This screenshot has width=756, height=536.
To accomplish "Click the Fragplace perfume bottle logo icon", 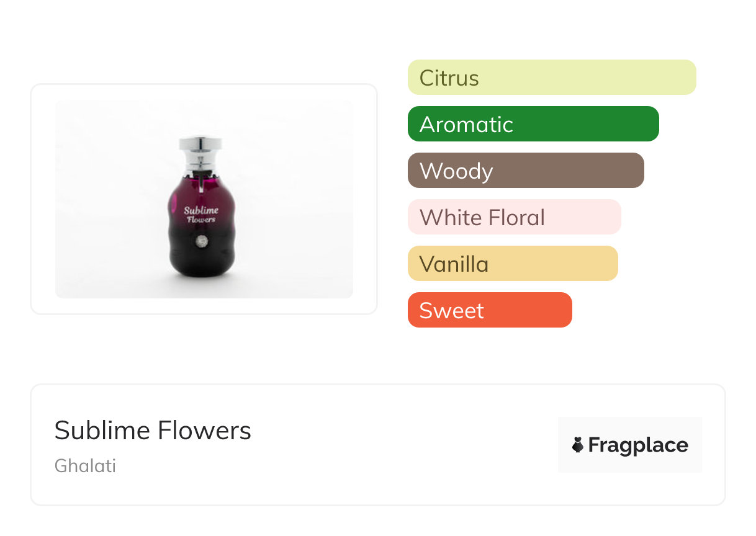I will point(578,445).
